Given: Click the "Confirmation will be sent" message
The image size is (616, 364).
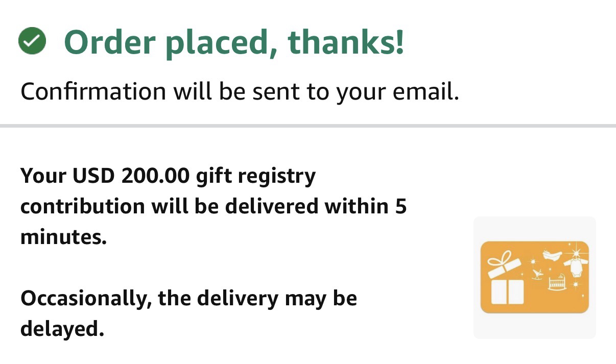Looking at the screenshot, I should click(240, 92).
